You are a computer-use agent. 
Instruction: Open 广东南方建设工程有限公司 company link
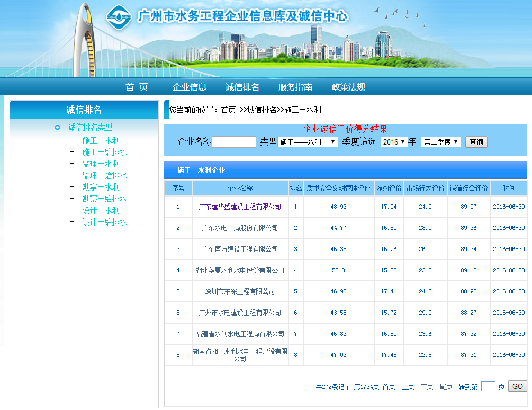tap(240, 249)
